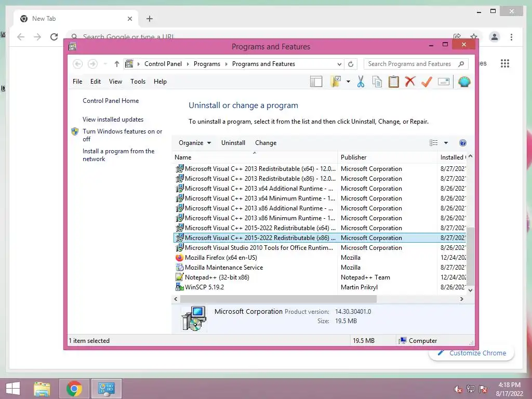Click the muted volume tray icon
Image resolution: width=532 pixels, height=399 pixels.
coord(458,389)
